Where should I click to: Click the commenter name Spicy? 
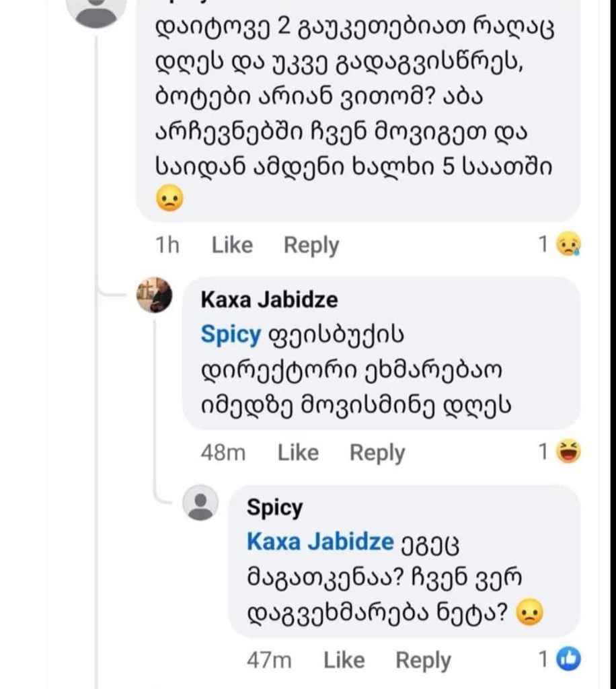[274, 508]
